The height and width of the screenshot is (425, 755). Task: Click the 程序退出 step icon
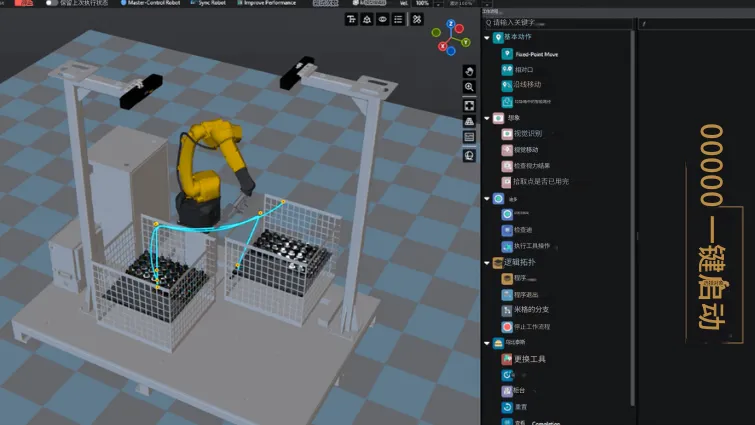[507, 294]
